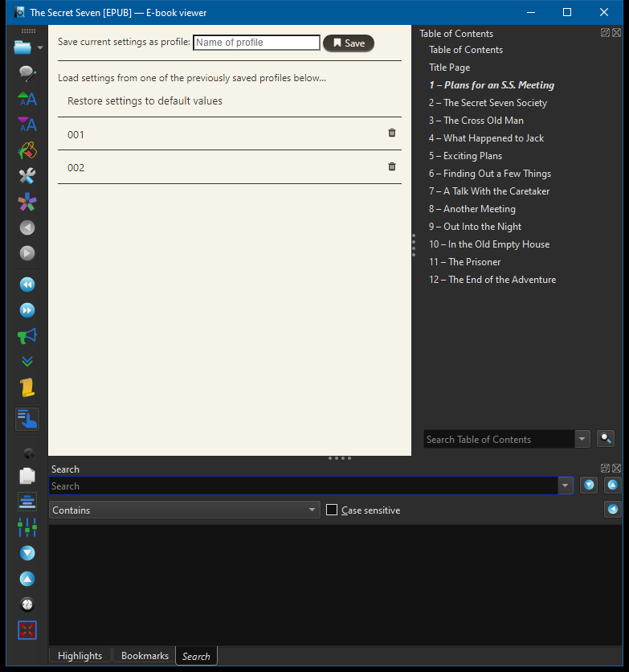The image size is (629, 672).
Task: Go back with the gray left arrow
Action: 27,227
